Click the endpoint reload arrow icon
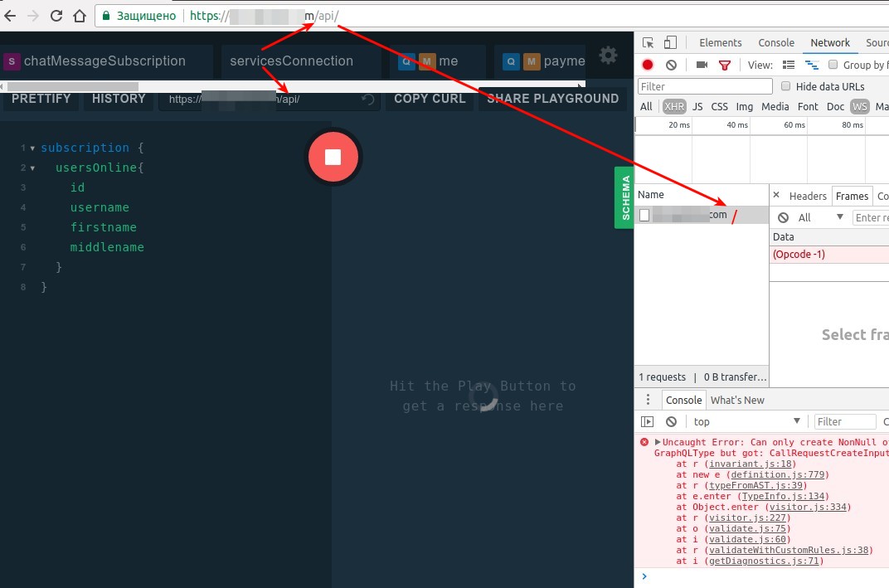This screenshot has height=588, width=889. coord(368,100)
